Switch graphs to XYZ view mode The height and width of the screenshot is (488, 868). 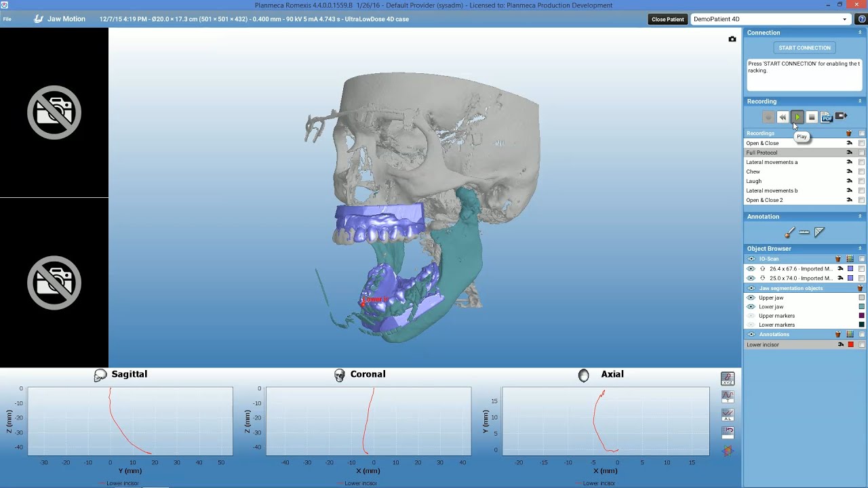[728, 379]
